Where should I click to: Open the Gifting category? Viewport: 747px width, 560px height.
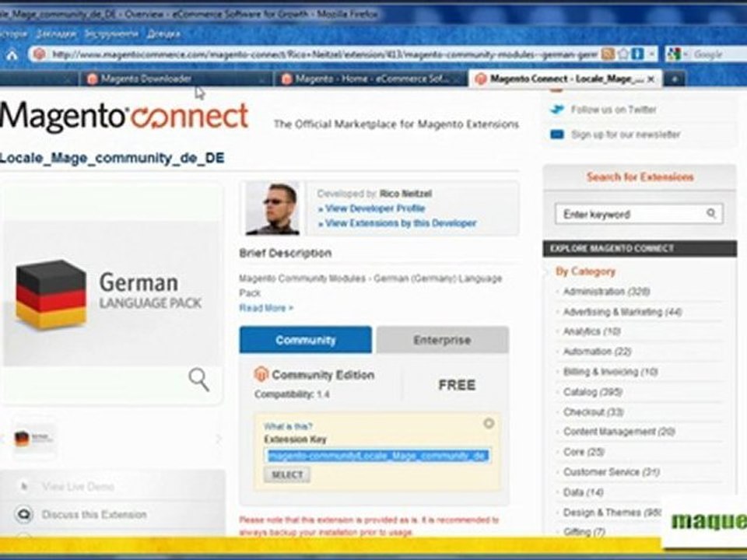tap(584, 531)
